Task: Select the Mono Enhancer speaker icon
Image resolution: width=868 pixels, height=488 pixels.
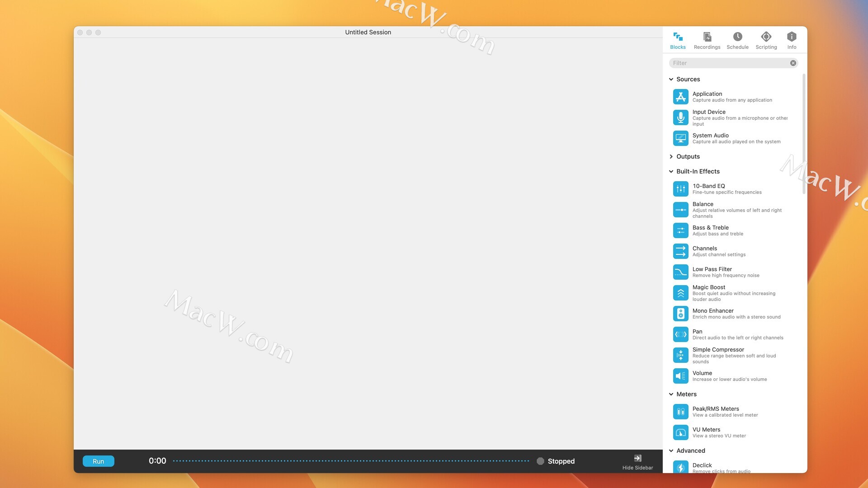Action: click(680, 314)
